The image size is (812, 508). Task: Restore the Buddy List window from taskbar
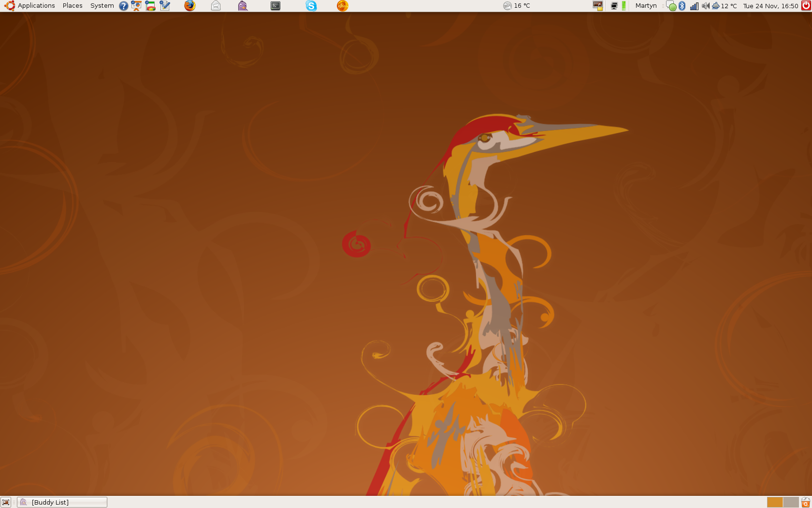(62, 502)
